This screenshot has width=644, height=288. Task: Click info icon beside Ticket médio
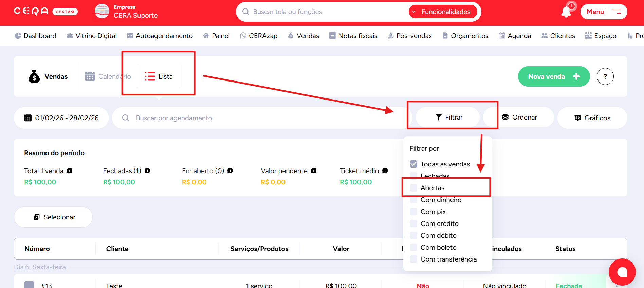385,170
